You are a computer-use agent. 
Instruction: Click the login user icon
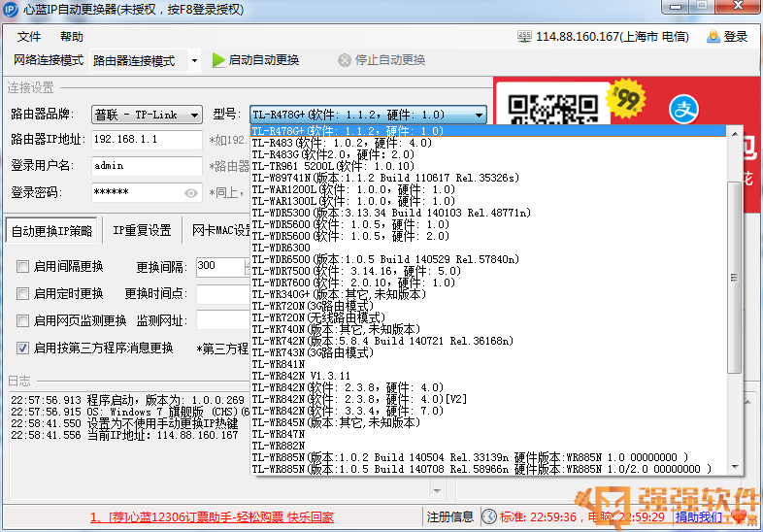[x=713, y=37]
